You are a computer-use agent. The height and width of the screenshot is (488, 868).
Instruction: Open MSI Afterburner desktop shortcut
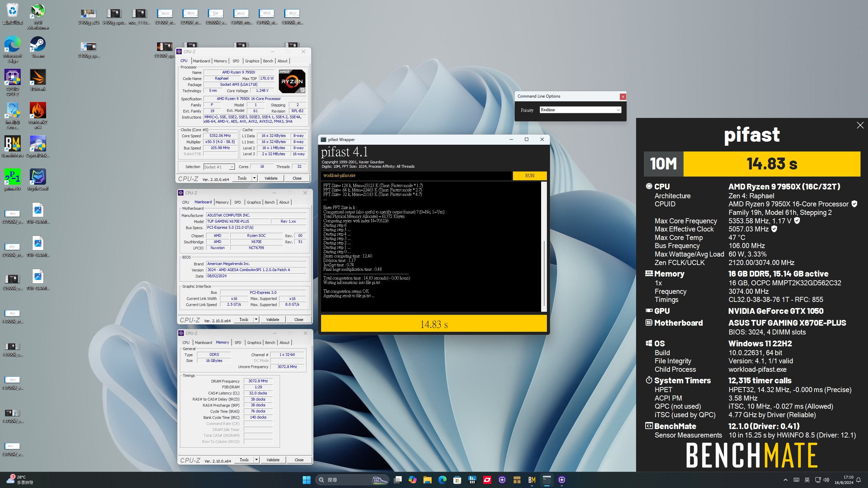pos(38,16)
